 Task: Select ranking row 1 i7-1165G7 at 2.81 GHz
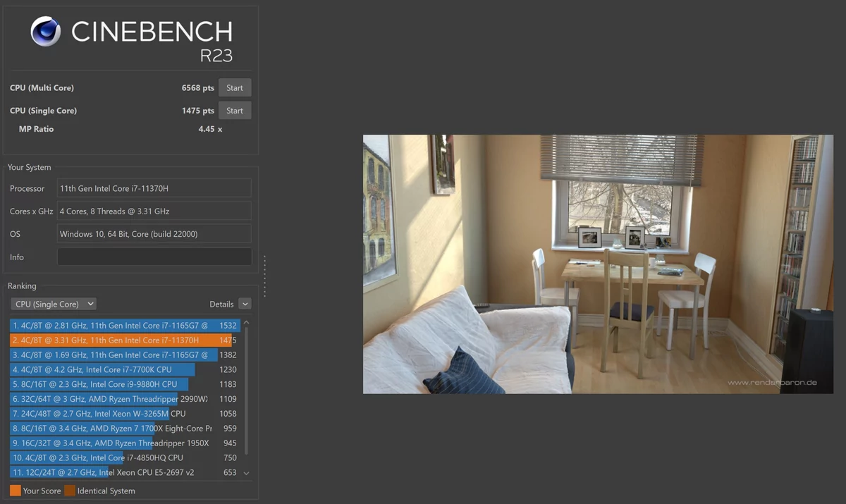124,326
